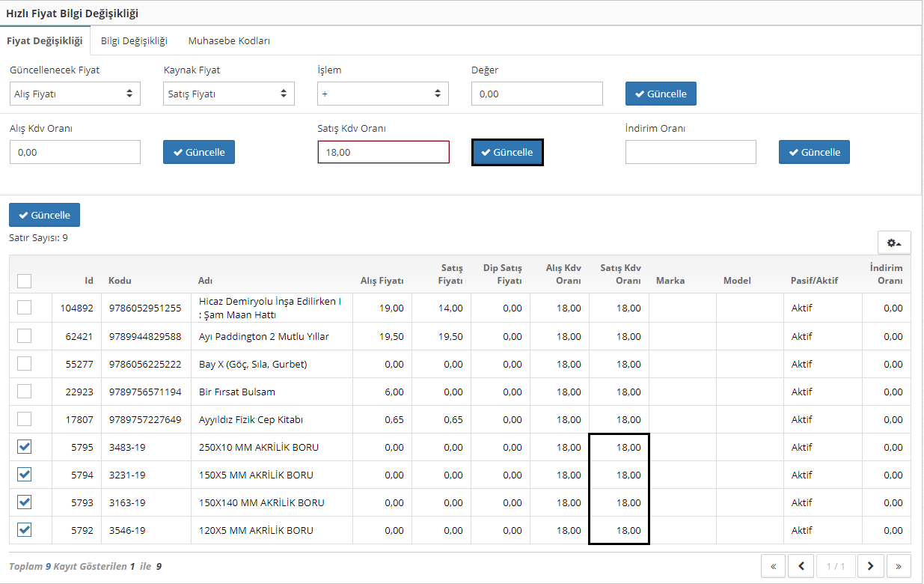The width and height of the screenshot is (924, 584).
Task: Sort by Satış Fiyatı column header
Action: 451,274
